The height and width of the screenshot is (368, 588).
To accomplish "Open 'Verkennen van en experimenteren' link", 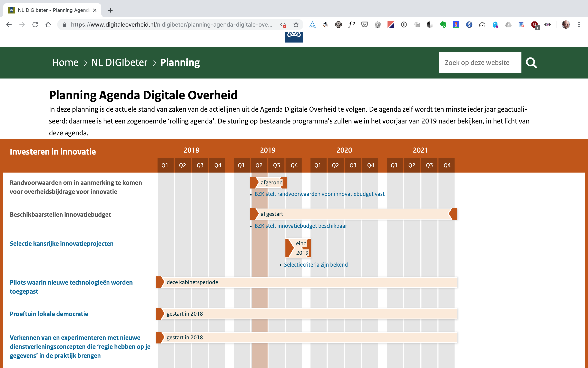I will pos(80,347).
